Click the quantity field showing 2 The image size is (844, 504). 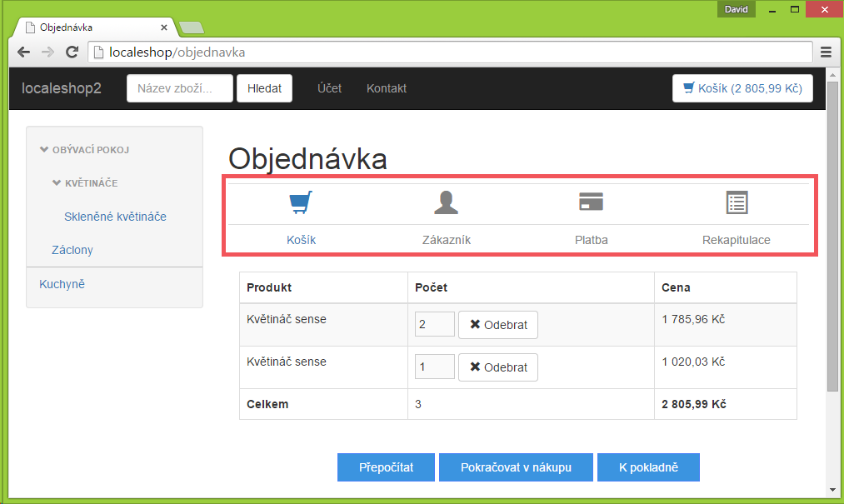click(x=434, y=324)
